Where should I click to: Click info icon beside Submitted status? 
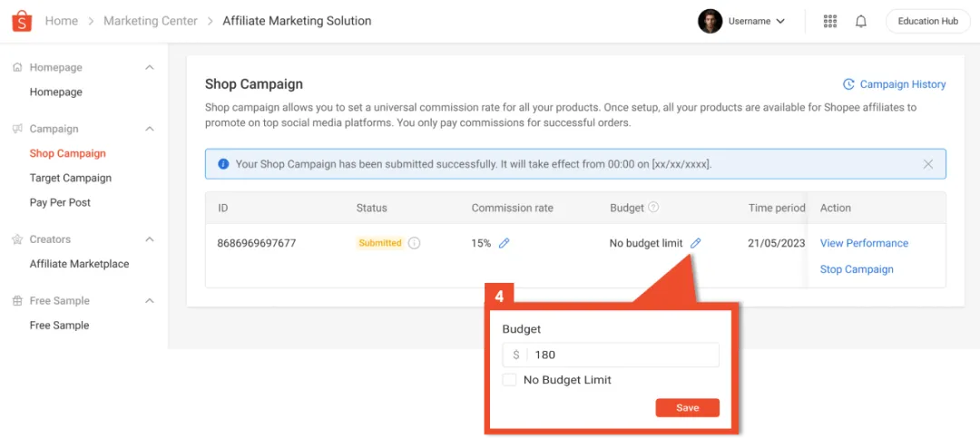point(414,244)
